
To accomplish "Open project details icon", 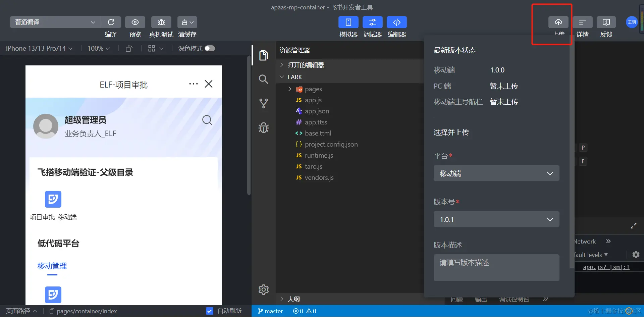I will 583,22.
